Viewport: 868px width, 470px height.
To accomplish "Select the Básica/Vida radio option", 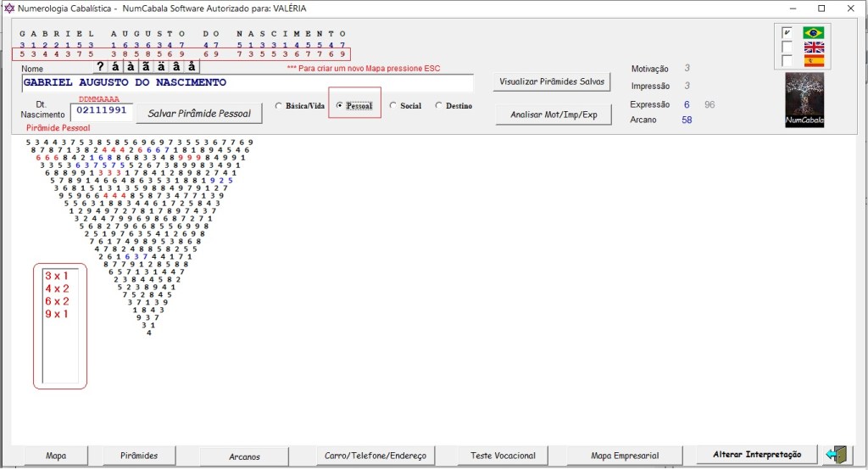I will (280, 106).
